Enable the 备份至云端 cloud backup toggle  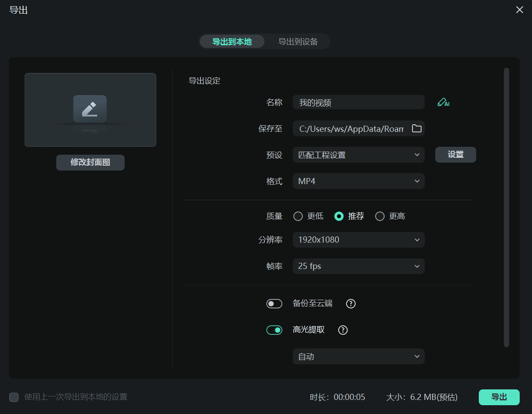(x=274, y=304)
